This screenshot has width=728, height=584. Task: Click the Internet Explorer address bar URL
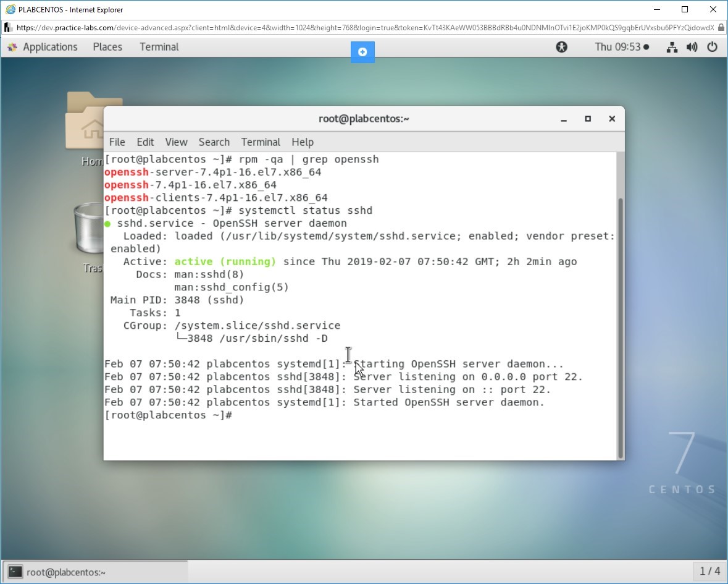point(365,28)
